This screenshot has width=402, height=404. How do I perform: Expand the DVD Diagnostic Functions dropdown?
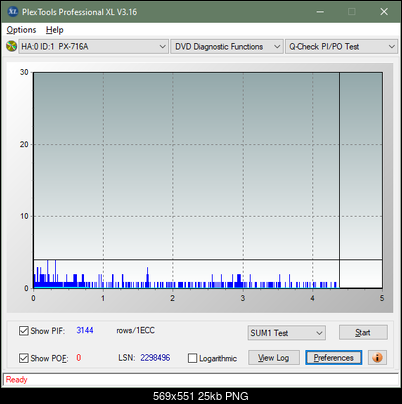coord(227,47)
